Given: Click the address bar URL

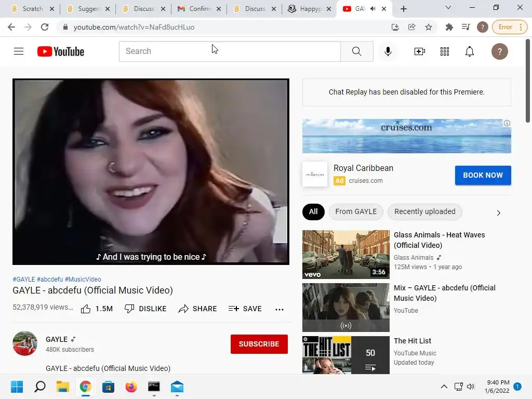Looking at the screenshot, I should pyautogui.click(x=134, y=27).
